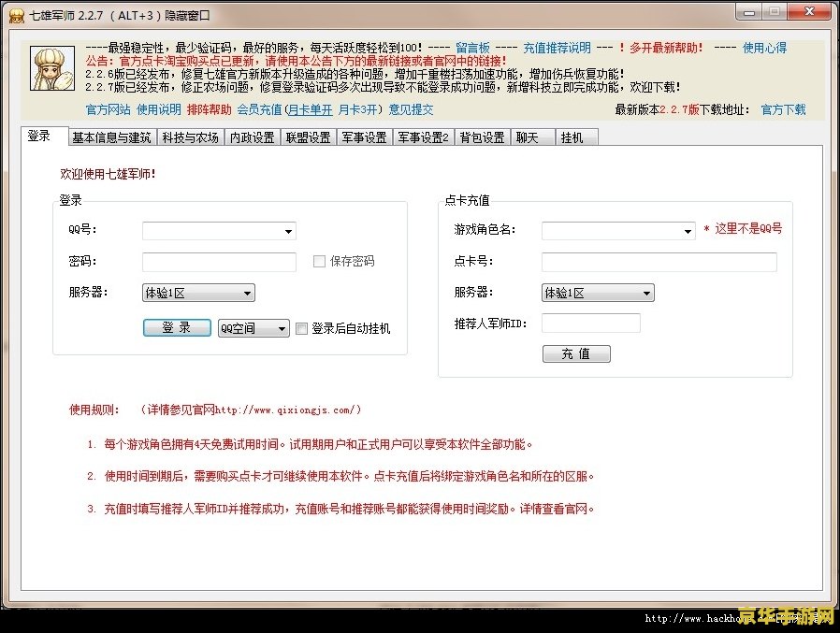Open 月卡单开 recharge link
The image size is (840, 633).
coord(311,109)
